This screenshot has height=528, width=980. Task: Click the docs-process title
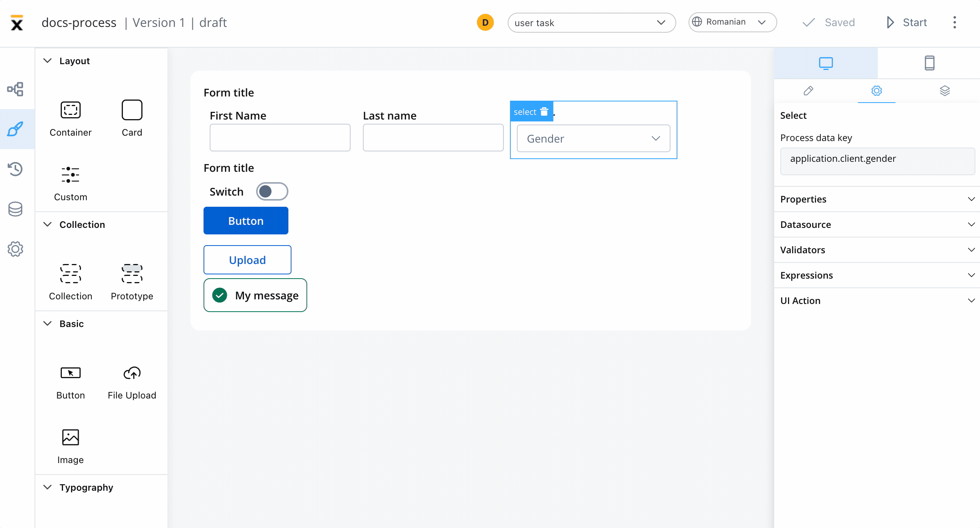pyautogui.click(x=79, y=23)
